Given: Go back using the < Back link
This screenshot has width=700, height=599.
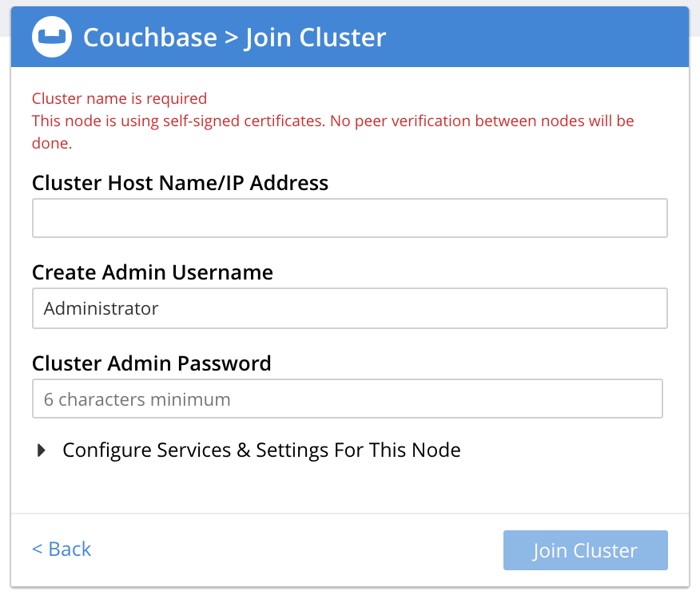Looking at the screenshot, I should click(62, 549).
